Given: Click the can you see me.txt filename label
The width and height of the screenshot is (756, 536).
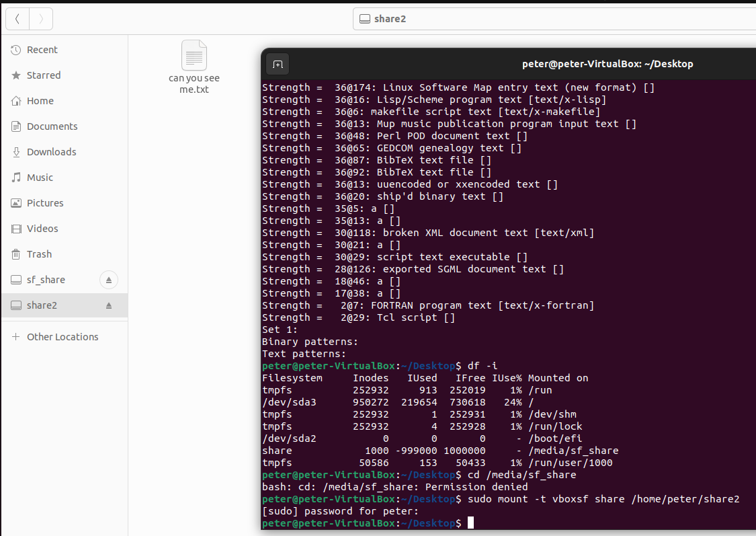Looking at the screenshot, I should 194,84.
